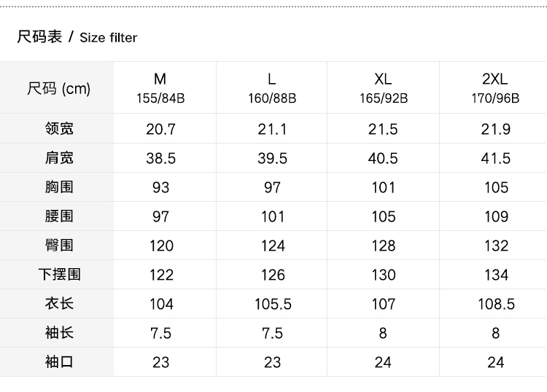Click the 臀围 row label

[x=59, y=246]
